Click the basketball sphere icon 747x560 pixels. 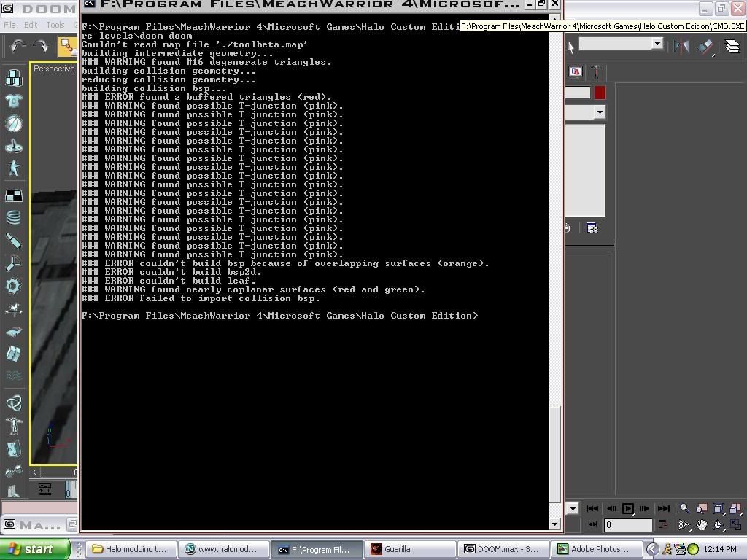[x=13, y=123]
